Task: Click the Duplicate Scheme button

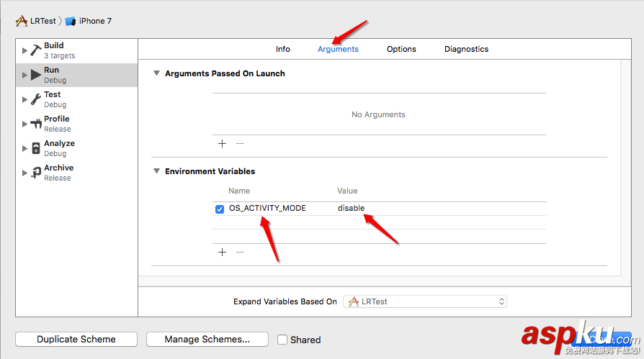Action: (76, 340)
